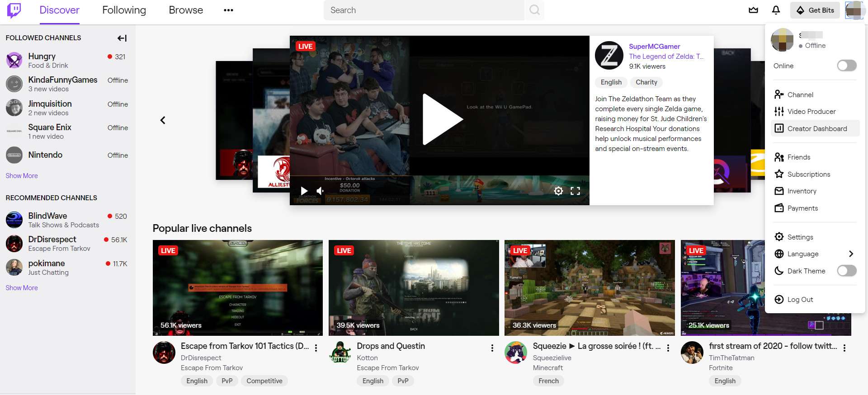Switch the featured player to fullscreen
The image size is (868, 395).
pos(575,191)
